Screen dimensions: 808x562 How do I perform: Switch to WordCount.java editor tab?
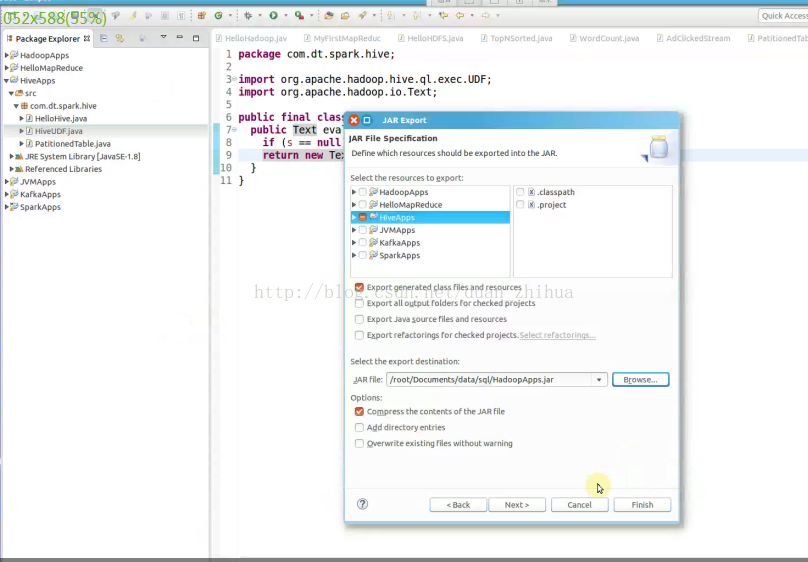tap(604, 38)
